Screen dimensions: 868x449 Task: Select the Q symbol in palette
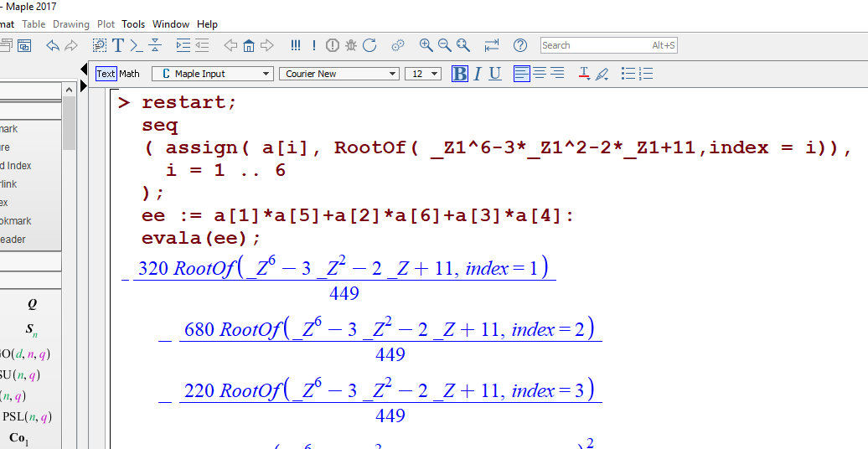pos(32,304)
